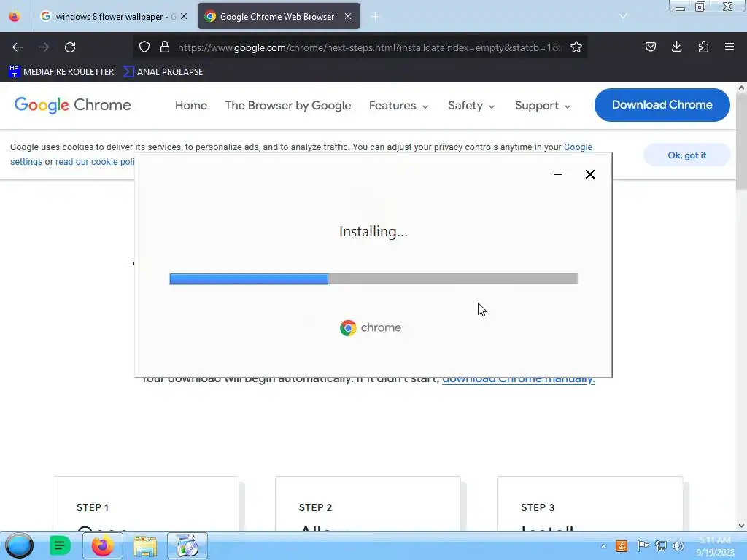Viewport: 747px width, 560px height.
Task: Click the installing progress bar
Action: coord(373,279)
